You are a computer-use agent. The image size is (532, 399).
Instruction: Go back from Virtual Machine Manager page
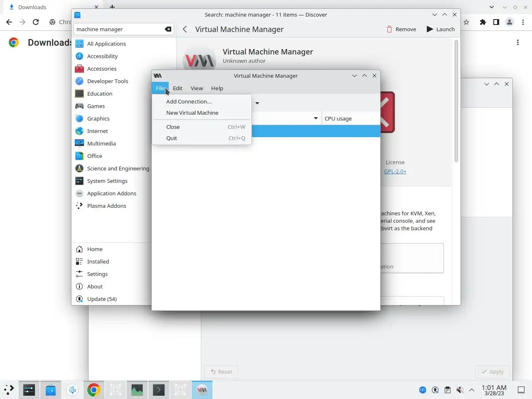point(185,29)
